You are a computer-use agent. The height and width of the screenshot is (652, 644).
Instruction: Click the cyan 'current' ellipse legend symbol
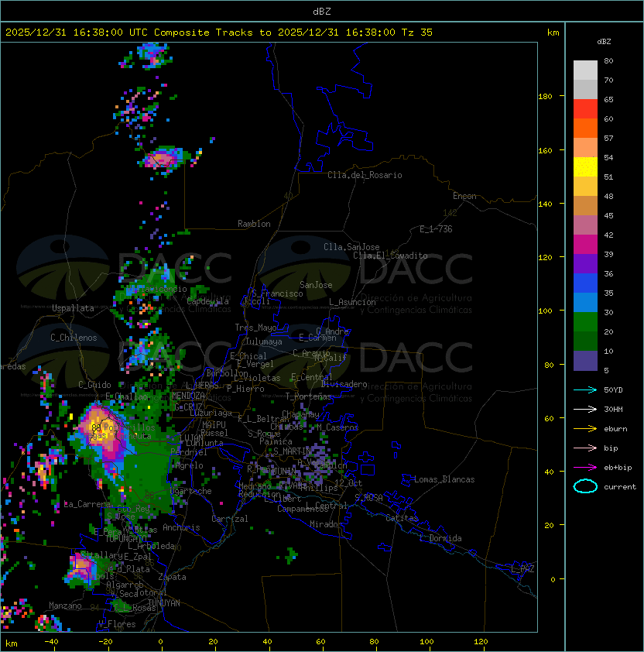[585, 486]
